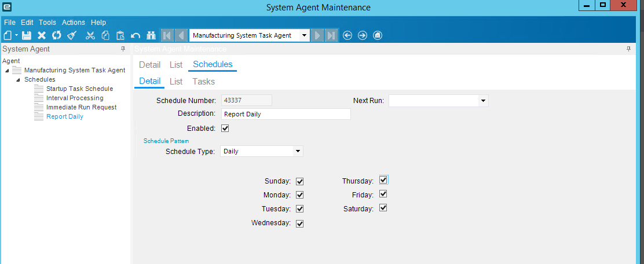
Task: Click the Undo arrow icon
Action: [136, 36]
